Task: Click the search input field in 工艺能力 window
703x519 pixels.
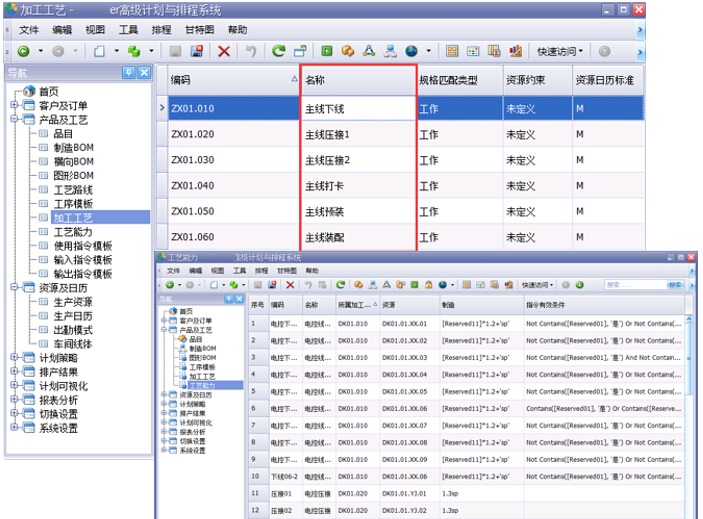Action: point(635,285)
